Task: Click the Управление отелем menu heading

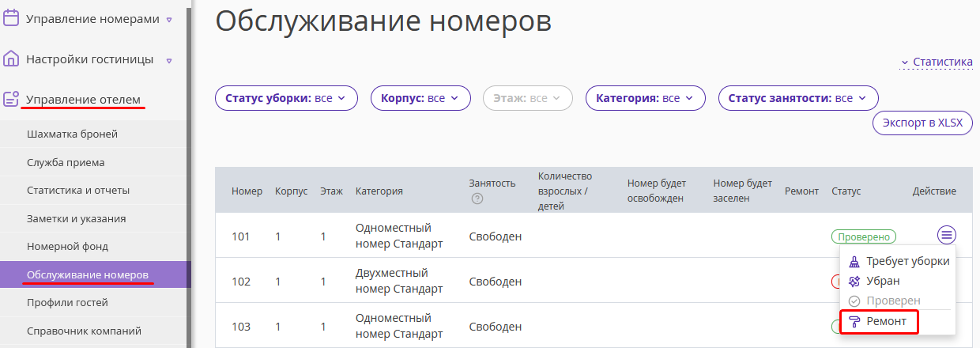Action: [x=83, y=100]
